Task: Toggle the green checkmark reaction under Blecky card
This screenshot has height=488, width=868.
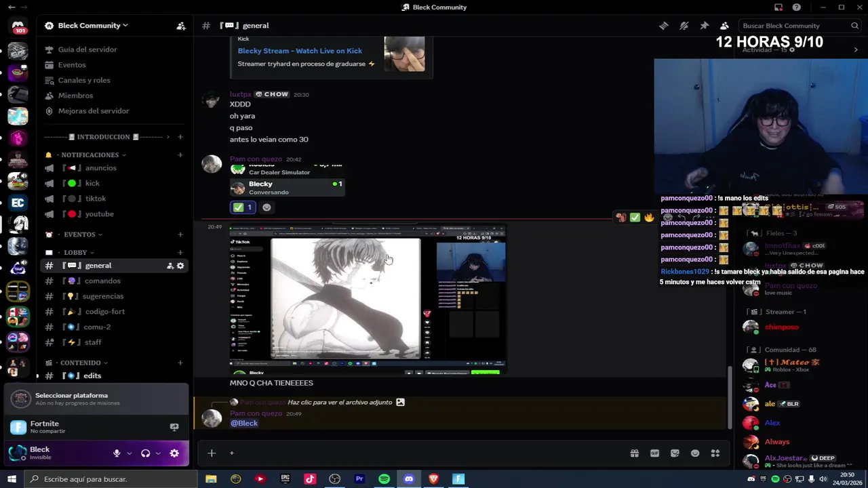Action: point(243,207)
